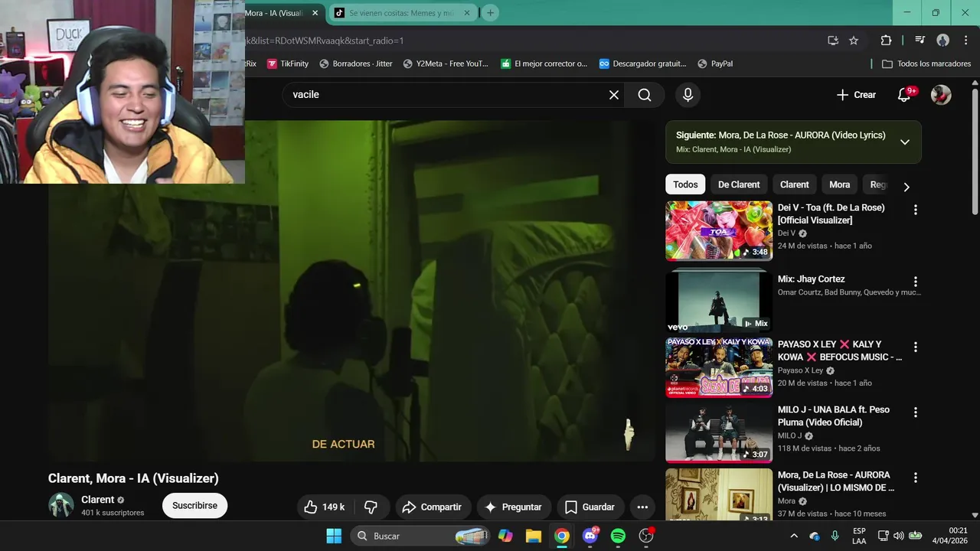Viewport: 980px width, 551px height.
Task: Start voice search with the microphone icon
Action: coord(688,95)
